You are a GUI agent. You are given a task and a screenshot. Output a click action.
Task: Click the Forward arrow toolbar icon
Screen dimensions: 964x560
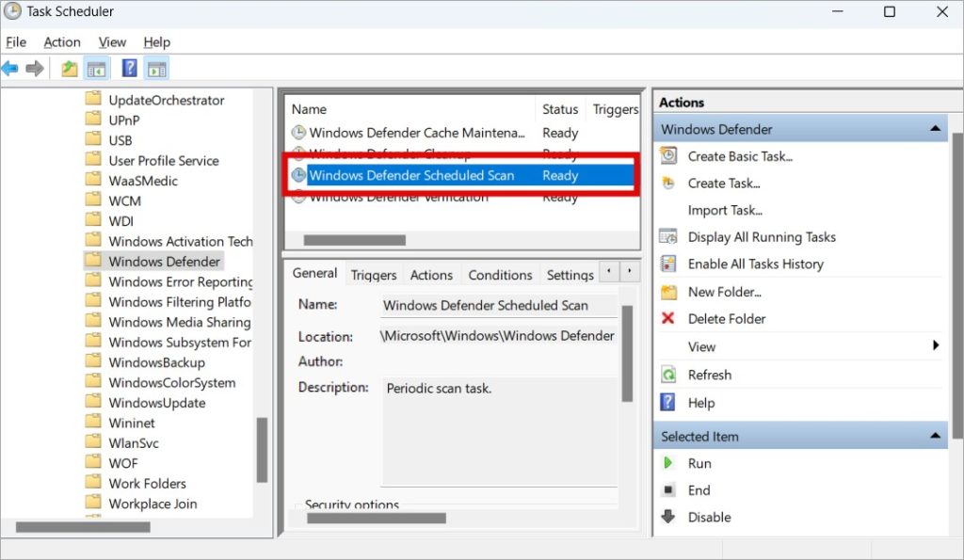click(x=35, y=68)
